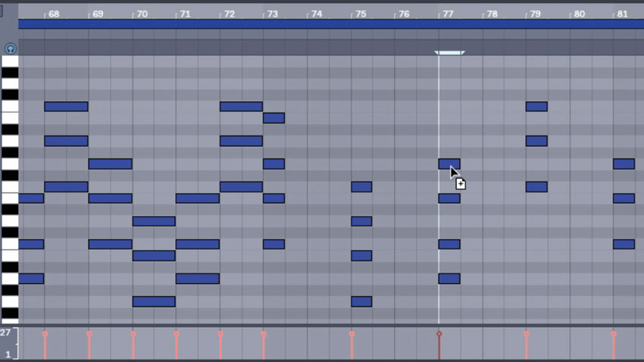Click bar 78 in the ruler
Screen dimensions: 644x362
(x=492, y=14)
